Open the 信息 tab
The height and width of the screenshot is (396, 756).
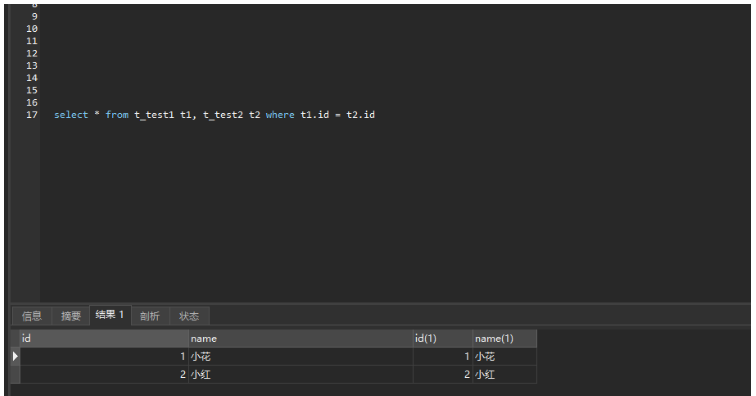(32, 316)
